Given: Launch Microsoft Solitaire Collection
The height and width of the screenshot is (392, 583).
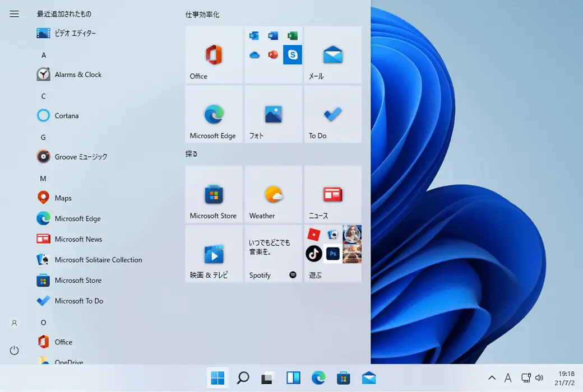Looking at the screenshot, I should (90, 259).
